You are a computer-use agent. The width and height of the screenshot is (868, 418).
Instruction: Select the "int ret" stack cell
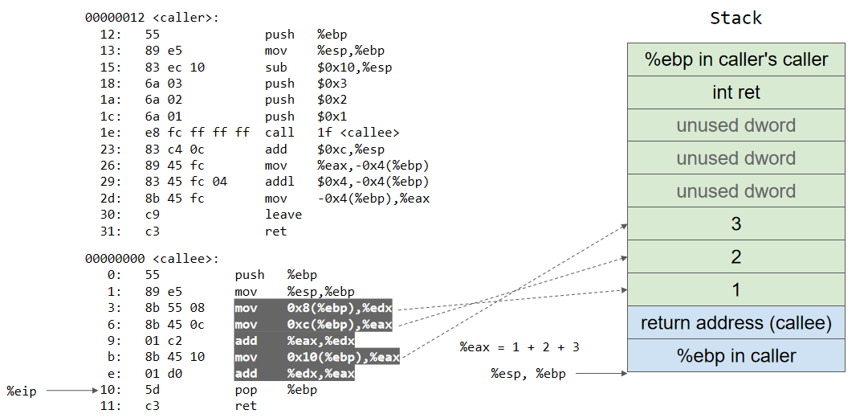(736, 92)
